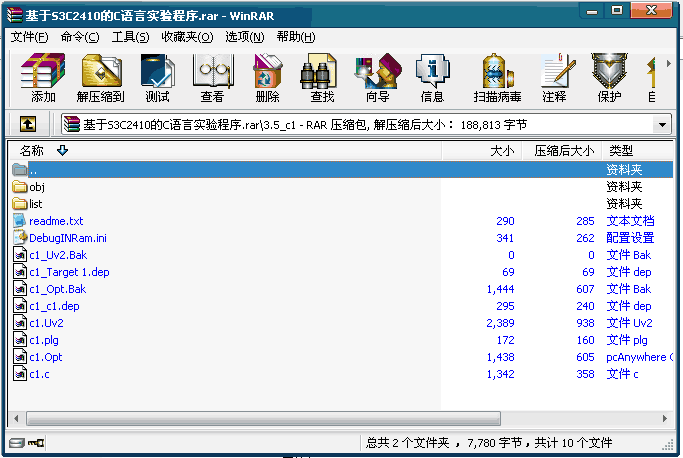Click the drive icon in status bar
This screenshot has height=458, width=683.
(x=17, y=443)
